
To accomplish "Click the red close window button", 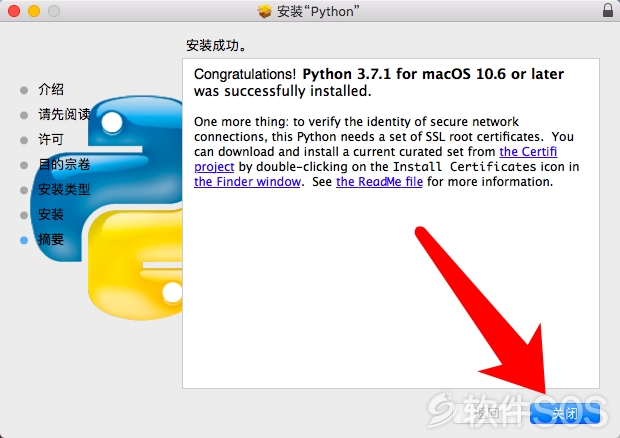I will pos(14,11).
